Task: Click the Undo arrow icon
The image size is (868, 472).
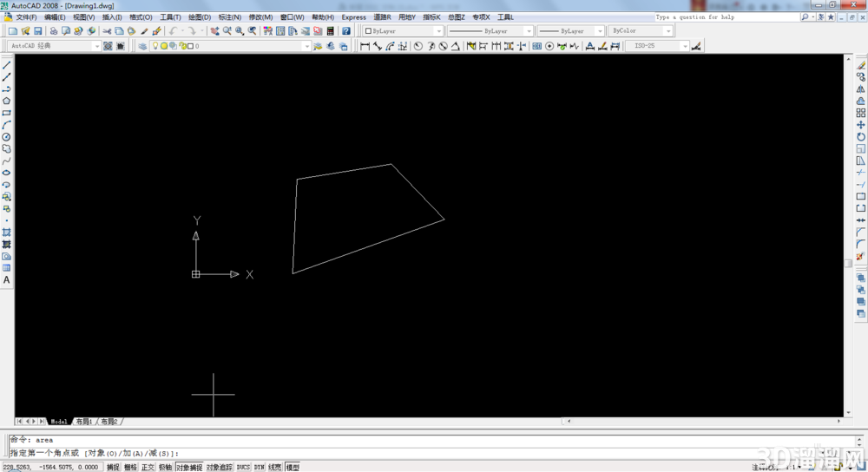Action: pos(174,31)
